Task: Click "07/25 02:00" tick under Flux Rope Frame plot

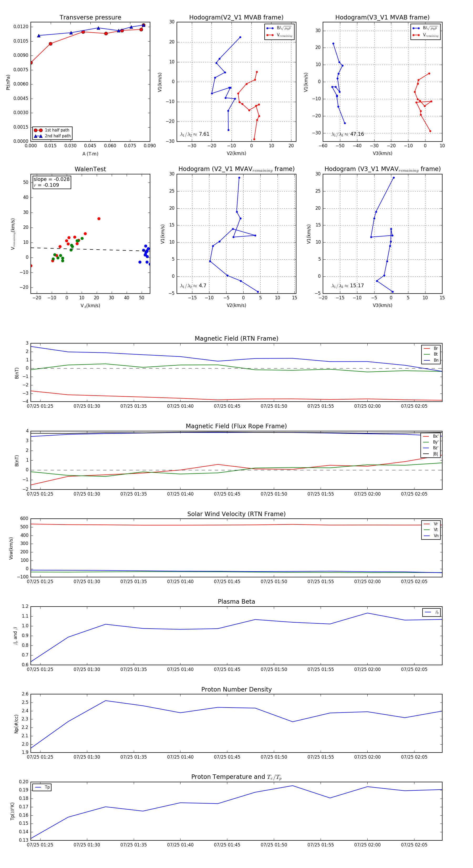Action: click(x=367, y=494)
